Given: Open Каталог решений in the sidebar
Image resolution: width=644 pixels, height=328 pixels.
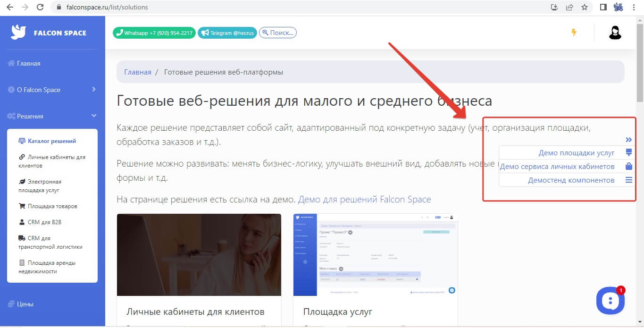Looking at the screenshot, I should coord(51,141).
